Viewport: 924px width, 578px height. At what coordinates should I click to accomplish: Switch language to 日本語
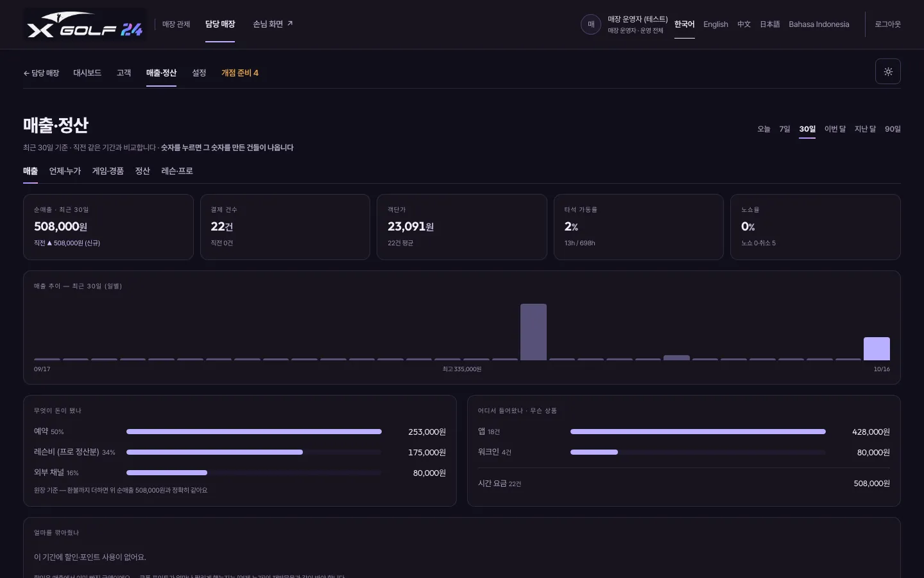point(770,24)
